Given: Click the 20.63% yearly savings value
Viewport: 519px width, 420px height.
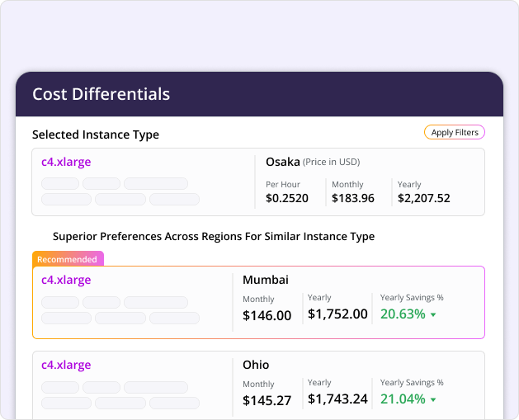Looking at the screenshot, I should tap(403, 314).
